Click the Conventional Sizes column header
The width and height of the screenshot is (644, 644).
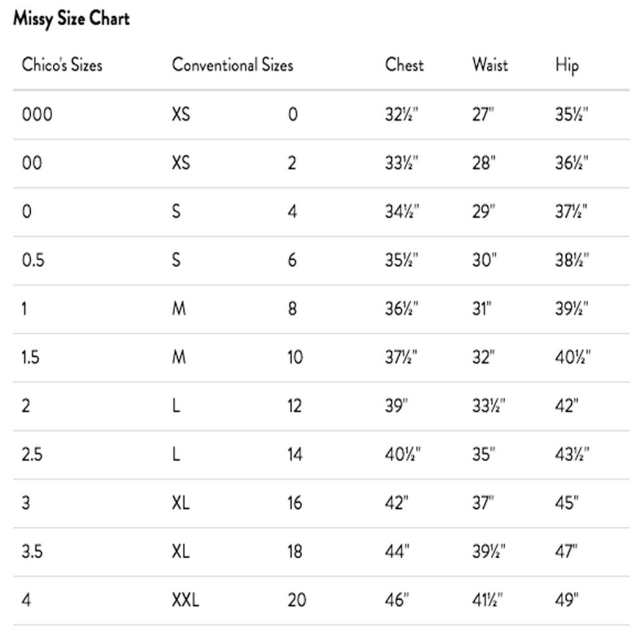click(x=232, y=65)
